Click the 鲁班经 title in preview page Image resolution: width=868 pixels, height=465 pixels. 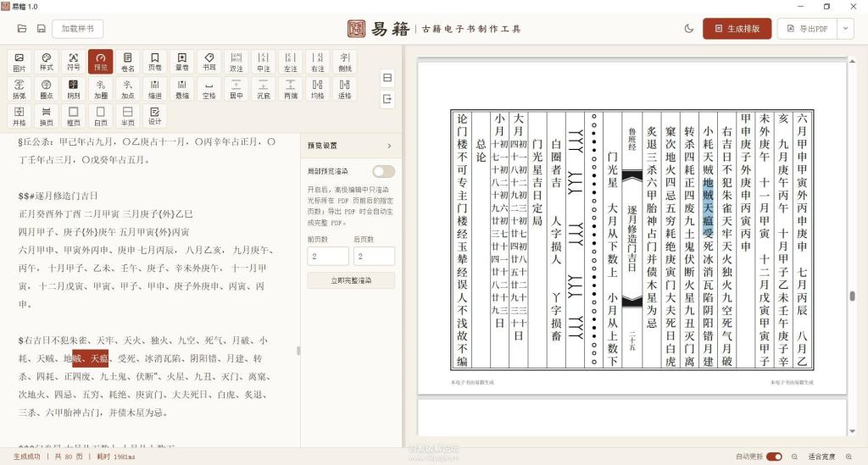632,140
